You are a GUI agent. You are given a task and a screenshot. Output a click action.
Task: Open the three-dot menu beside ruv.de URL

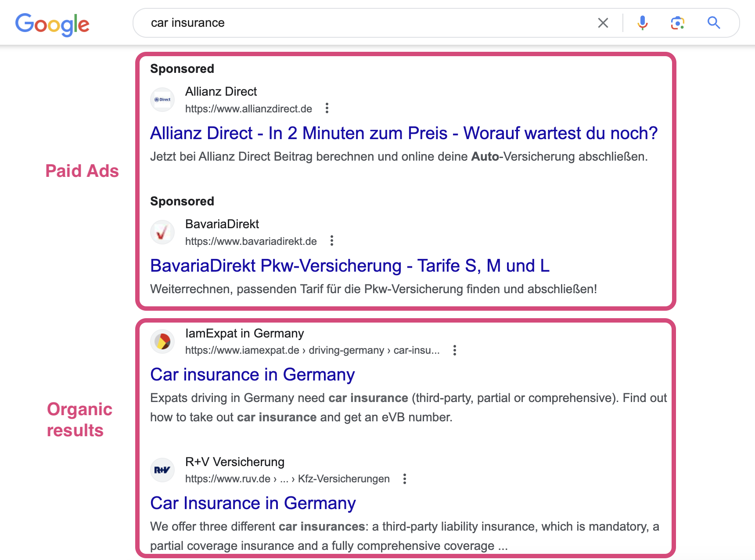[x=405, y=479]
